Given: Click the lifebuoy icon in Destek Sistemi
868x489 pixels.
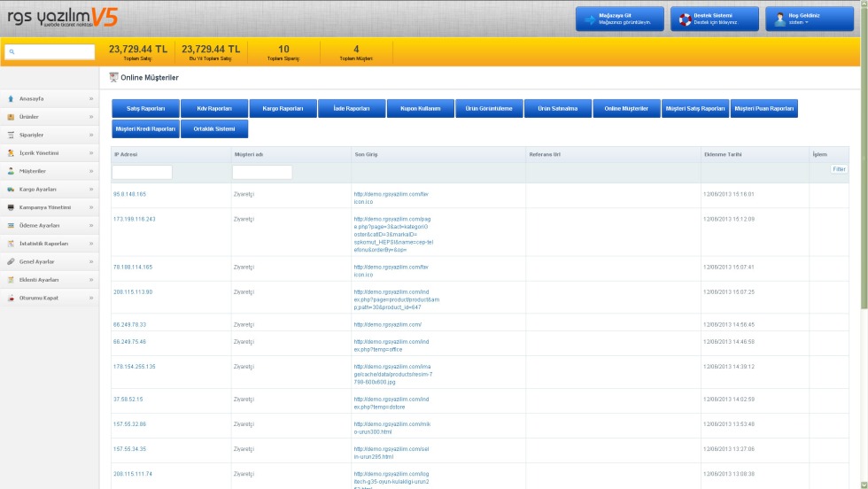Looking at the screenshot, I should [683, 19].
